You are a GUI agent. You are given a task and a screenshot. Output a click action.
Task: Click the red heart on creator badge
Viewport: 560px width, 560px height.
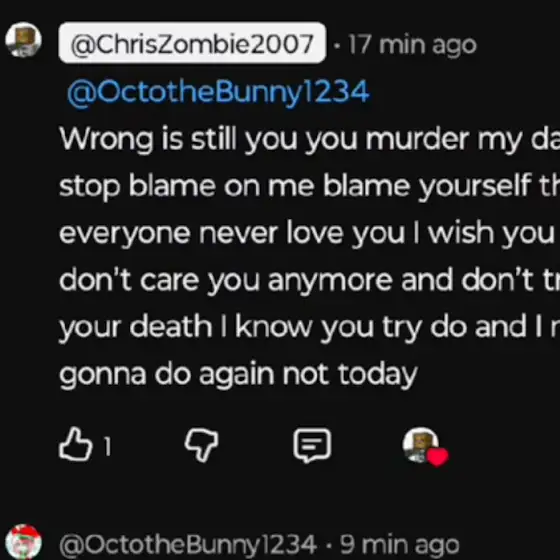(438, 457)
